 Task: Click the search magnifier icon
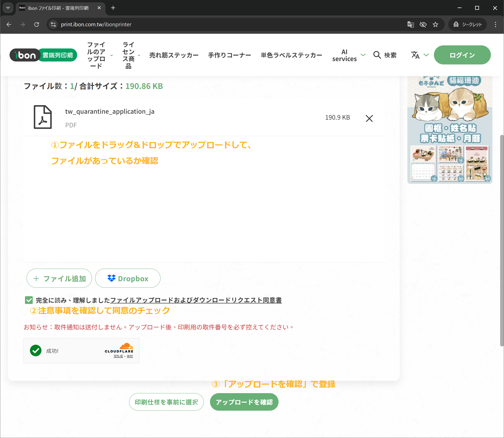pos(377,55)
